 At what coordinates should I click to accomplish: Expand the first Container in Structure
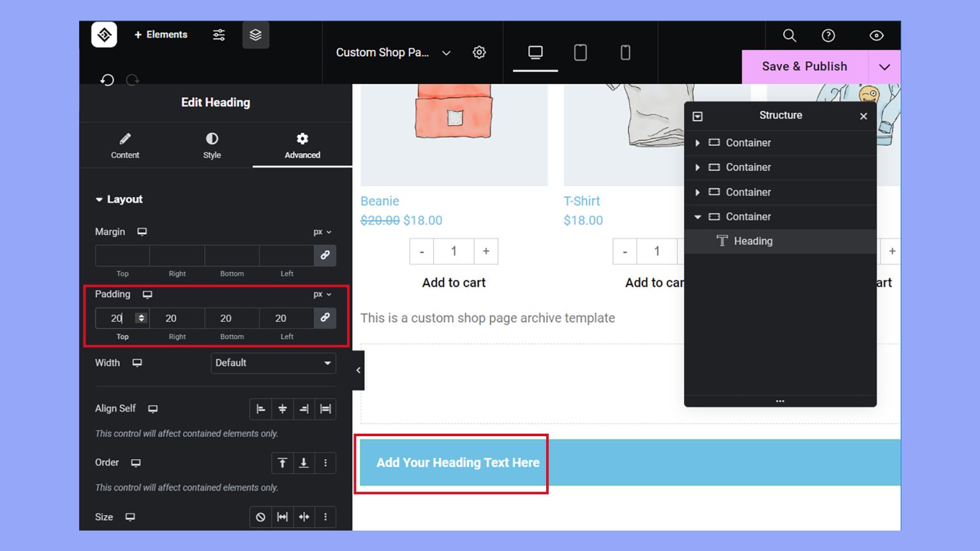coord(697,143)
